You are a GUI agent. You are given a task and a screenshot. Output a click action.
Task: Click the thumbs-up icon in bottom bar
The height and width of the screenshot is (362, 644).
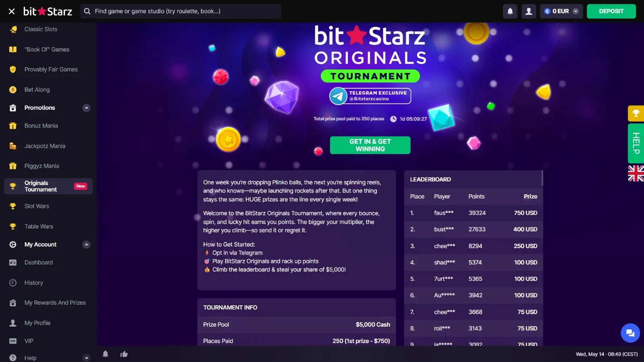coord(124,354)
